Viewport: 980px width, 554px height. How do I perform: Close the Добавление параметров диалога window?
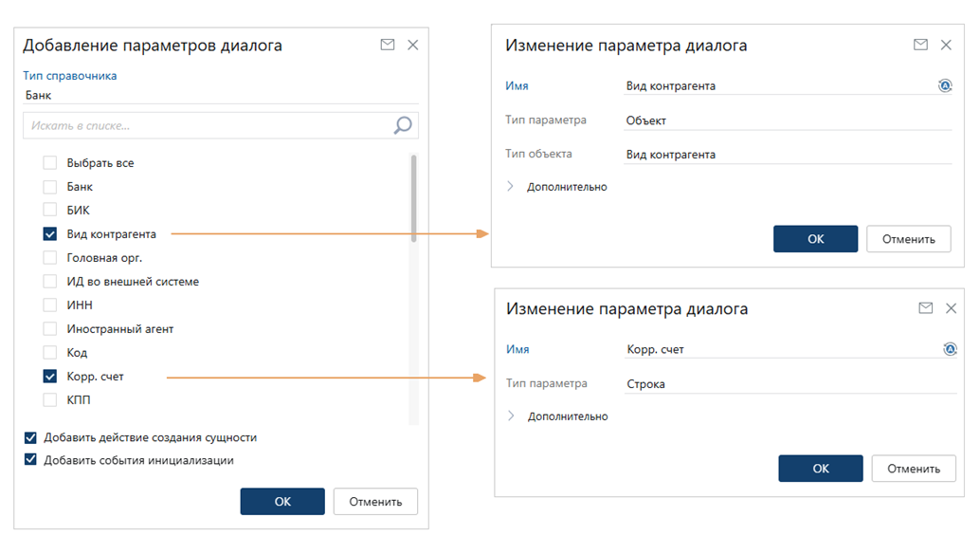(x=412, y=45)
